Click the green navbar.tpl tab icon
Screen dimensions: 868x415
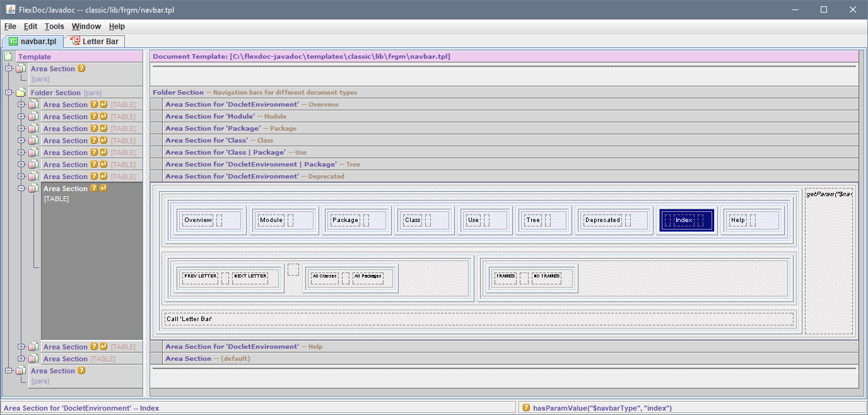pos(13,42)
